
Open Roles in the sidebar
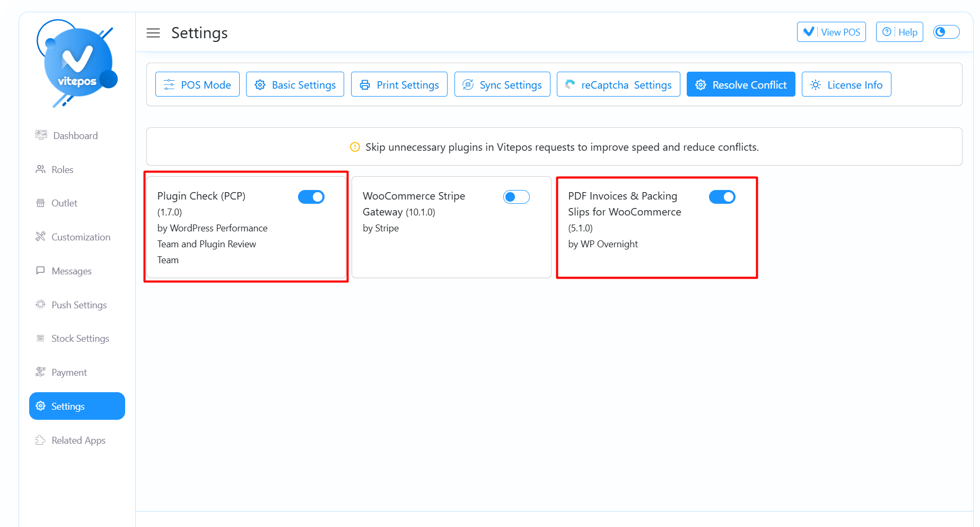tap(77, 169)
